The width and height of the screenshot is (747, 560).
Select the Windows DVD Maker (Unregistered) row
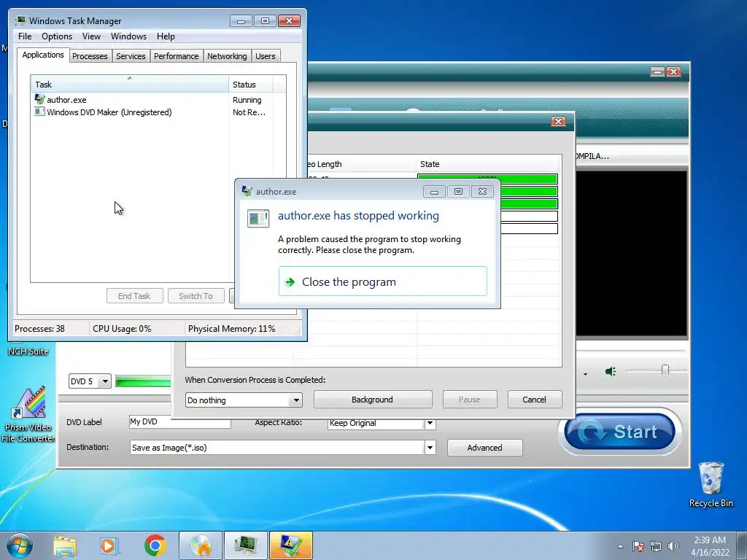pos(158,112)
